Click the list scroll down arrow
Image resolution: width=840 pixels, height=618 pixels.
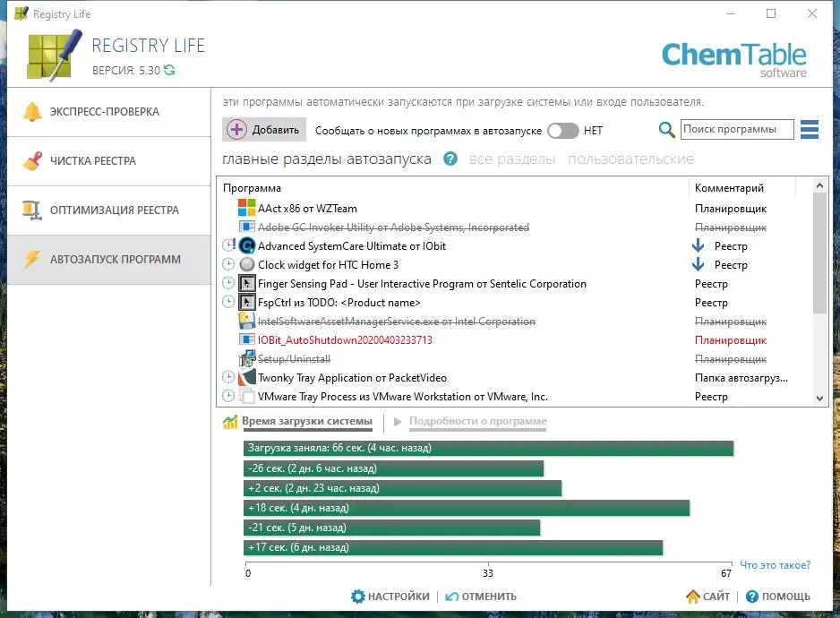(819, 399)
